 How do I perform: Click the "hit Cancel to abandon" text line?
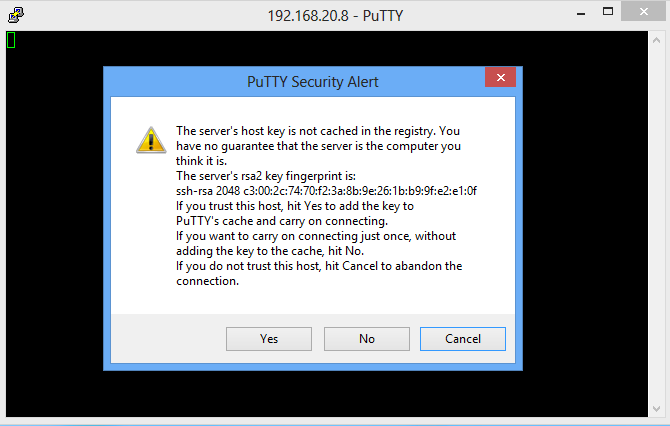(x=319, y=266)
